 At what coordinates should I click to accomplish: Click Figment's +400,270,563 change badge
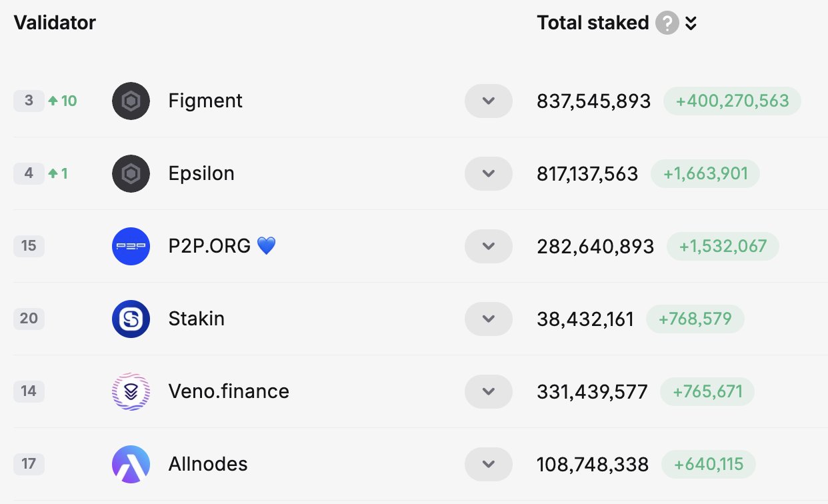[732, 101]
